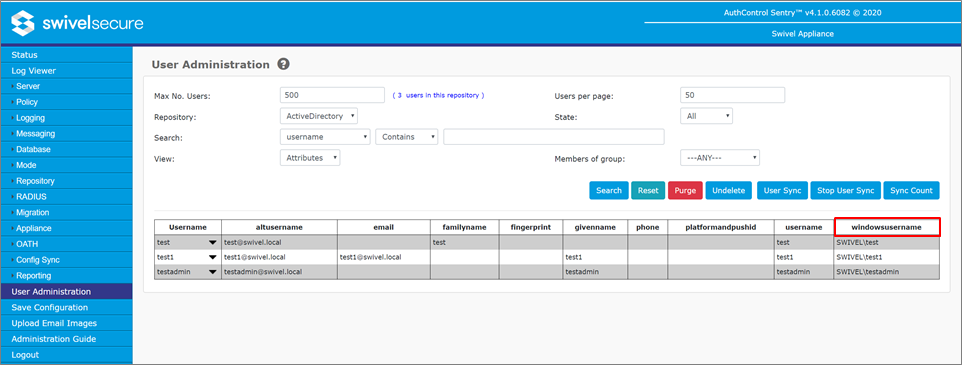Expand the Mode menu

66,165
